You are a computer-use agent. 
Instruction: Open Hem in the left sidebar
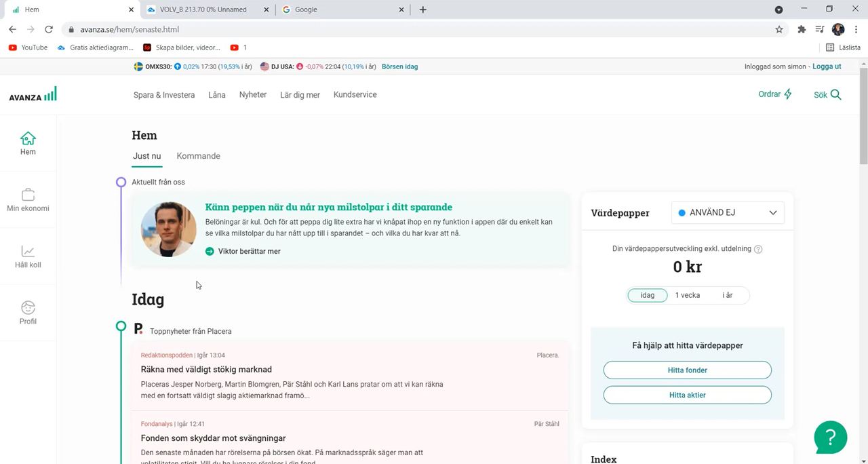click(x=28, y=143)
